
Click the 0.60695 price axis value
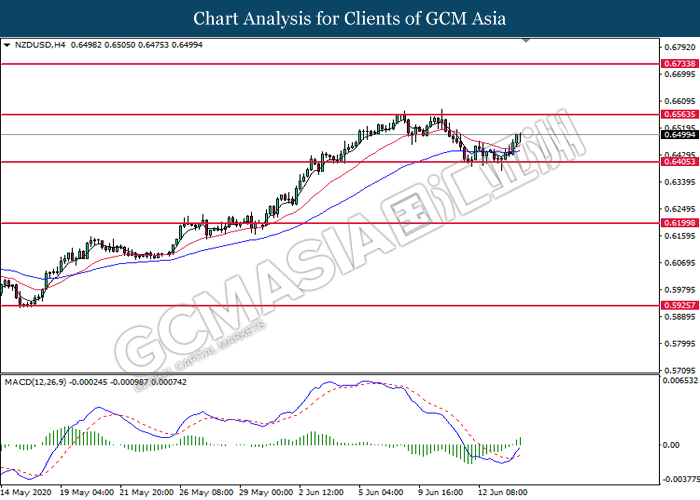(679, 263)
